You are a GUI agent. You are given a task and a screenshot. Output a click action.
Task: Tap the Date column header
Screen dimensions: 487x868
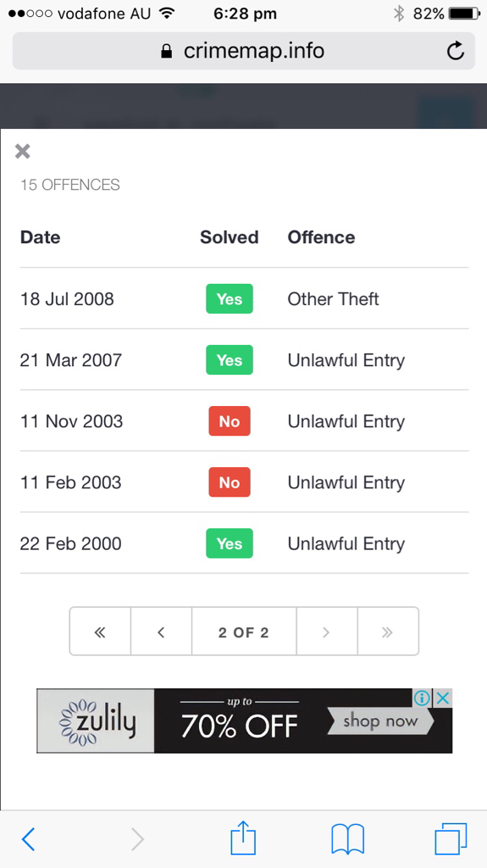pos(41,237)
